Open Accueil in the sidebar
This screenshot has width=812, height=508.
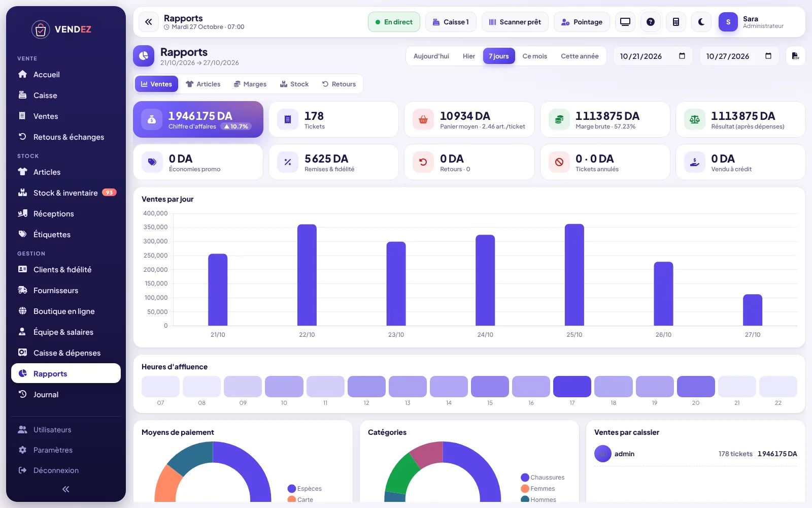click(x=66, y=75)
